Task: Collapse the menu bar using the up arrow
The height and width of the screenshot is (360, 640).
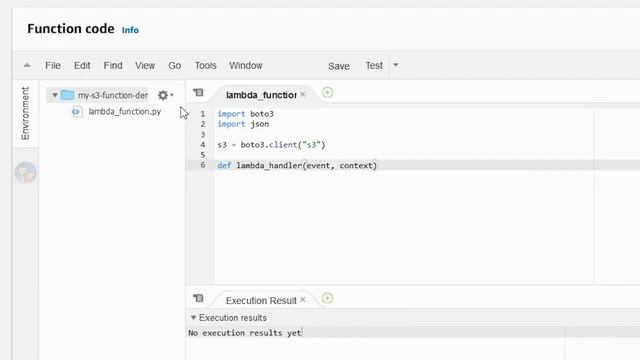Action: coord(27,65)
